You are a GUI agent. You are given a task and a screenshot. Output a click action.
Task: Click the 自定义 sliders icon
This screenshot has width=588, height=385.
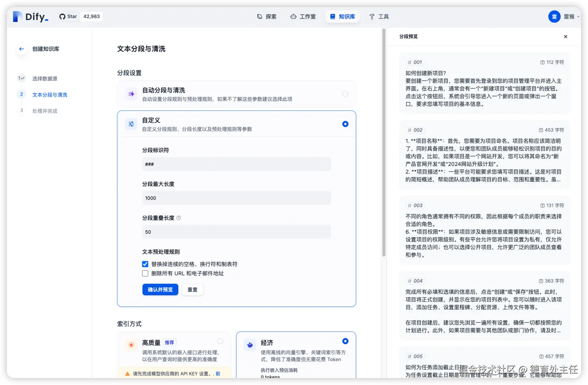[x=131, y=124]
